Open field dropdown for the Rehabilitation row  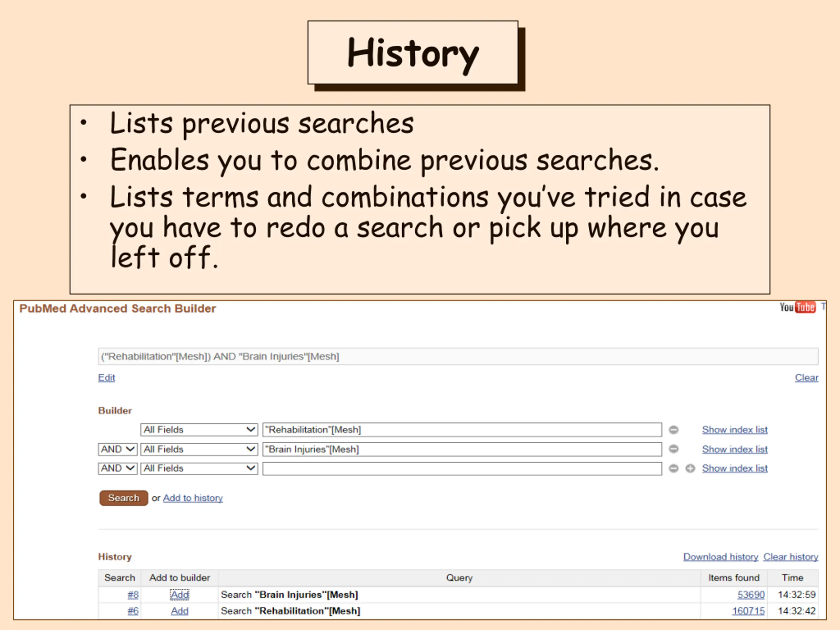coord(199,430)
